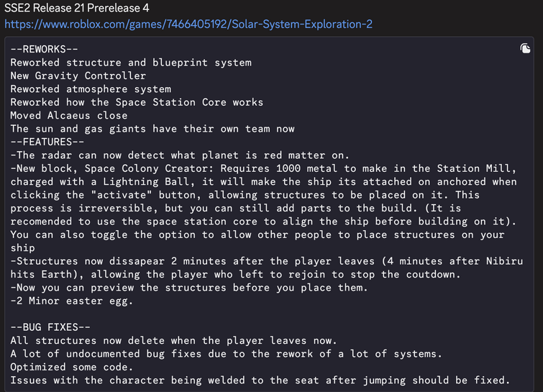
Task: Copy the code block contents with the copy icon
Action: 525,48
